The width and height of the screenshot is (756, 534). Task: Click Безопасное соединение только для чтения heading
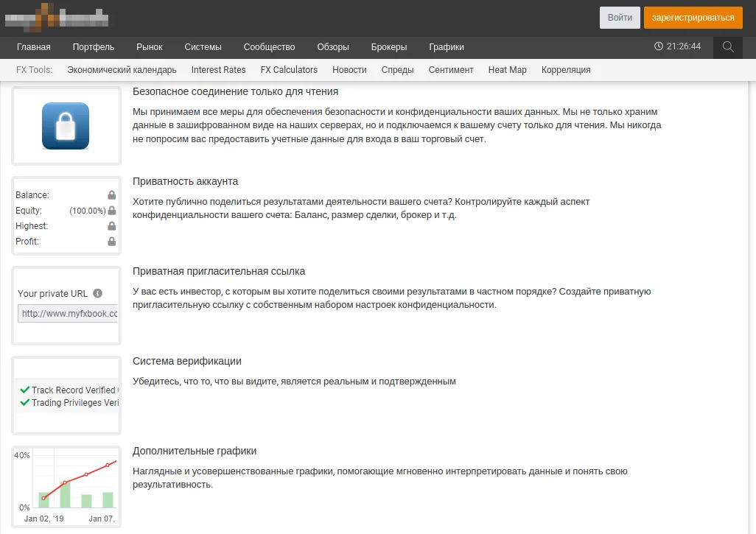click(235, 91)
